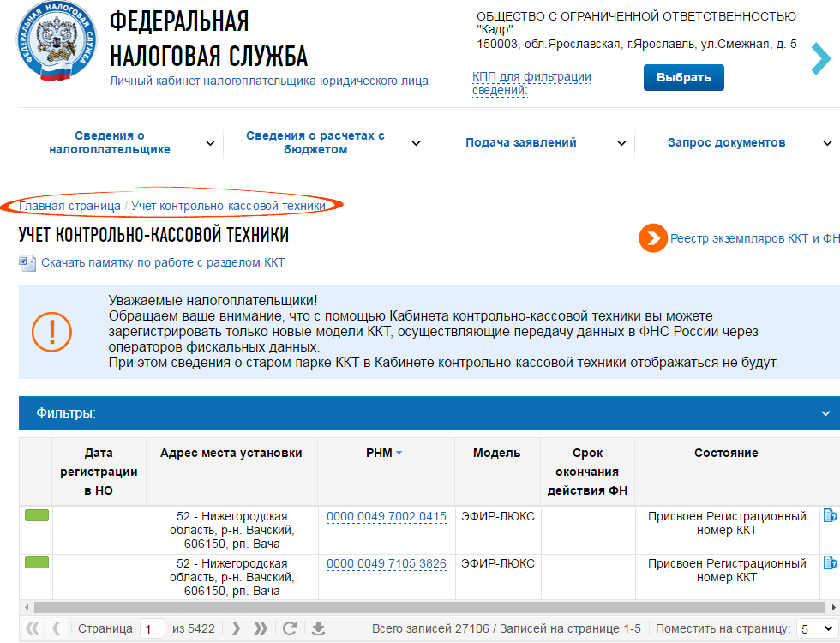Expand the Фильтры panel chevron

825,413
